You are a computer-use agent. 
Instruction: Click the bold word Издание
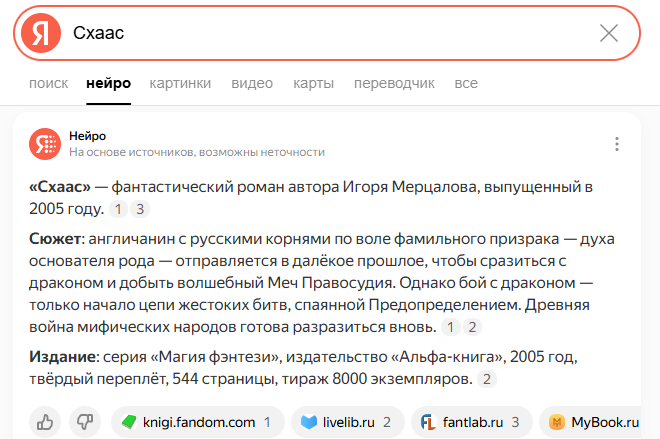coord(62,357)
